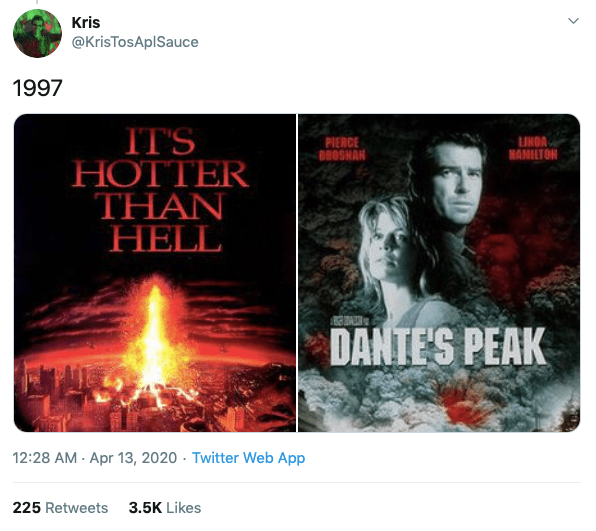This screenshot has height=531, width=596.
Task: Click the Pierce Brosnan name on poster
Action: tap(342, 149)
